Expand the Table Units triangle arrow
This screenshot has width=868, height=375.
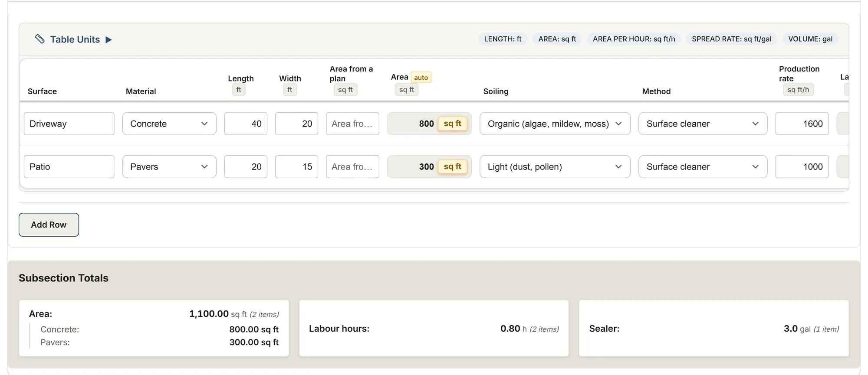click(x=109, y=39)
